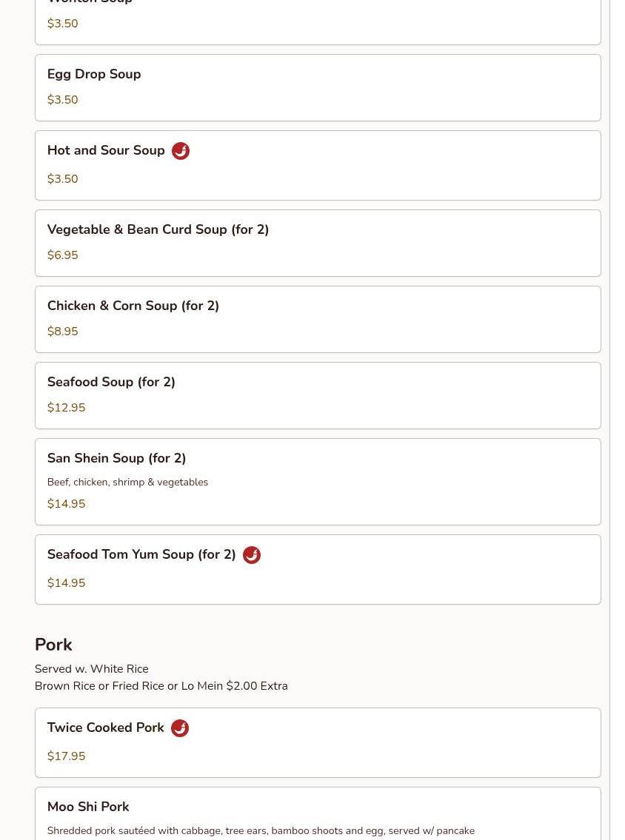Image resolution: width=625 pixels, height=840 pixels.
Task: Select the Moo Shi Pork item
Action: [x=318, y=814]
